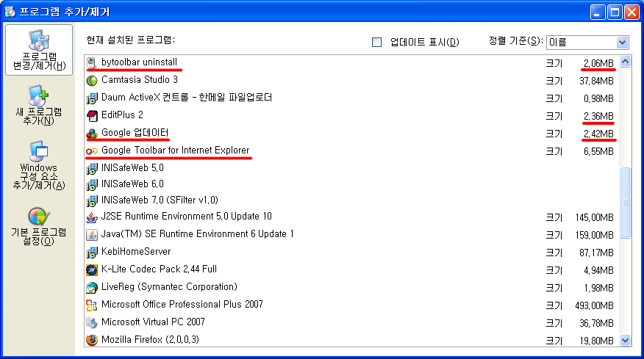
Task: Open 프로그램 변경/제거 panel icon
Action: pyautogui.click(x=39, y=40)
